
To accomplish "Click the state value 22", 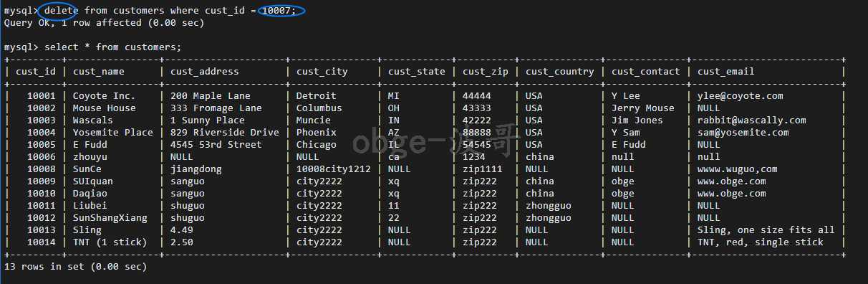I will click(394, 218).
